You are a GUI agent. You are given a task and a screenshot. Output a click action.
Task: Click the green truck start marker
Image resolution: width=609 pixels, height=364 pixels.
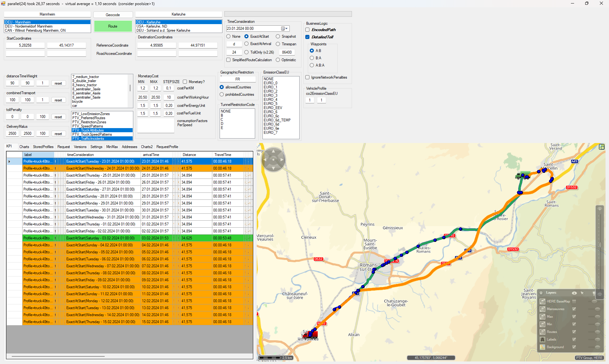point(522,175)
